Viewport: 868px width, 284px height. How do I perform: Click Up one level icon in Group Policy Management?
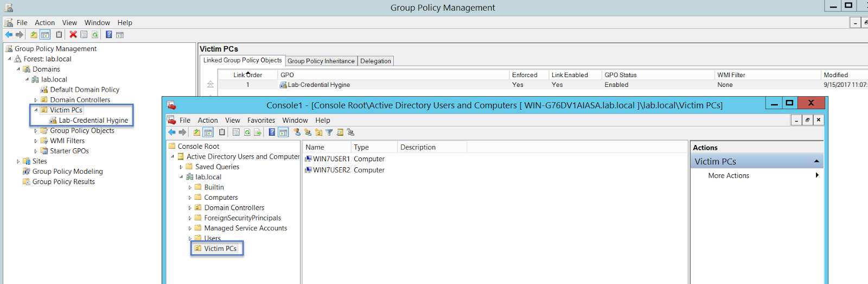point(34,35)
